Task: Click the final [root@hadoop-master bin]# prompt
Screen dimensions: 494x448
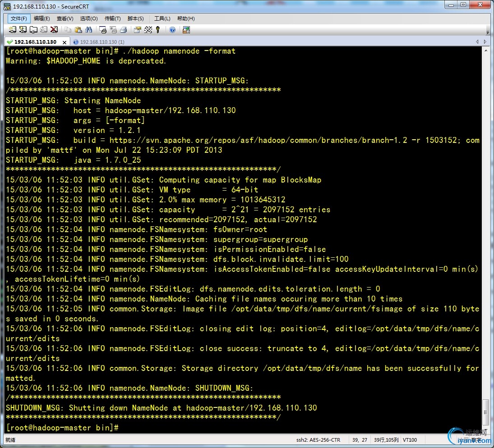Action: click(x=62, y=428)
